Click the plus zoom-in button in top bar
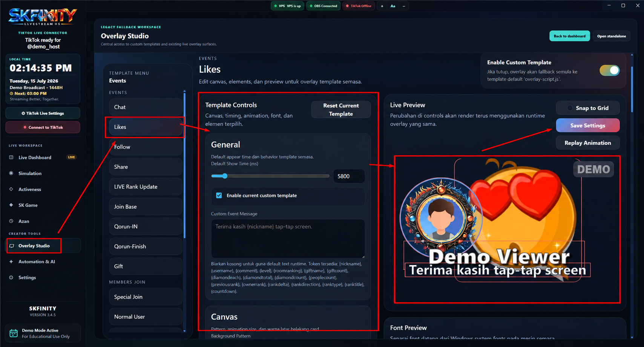This screenshot has height=347, width=644. point(382,6)
